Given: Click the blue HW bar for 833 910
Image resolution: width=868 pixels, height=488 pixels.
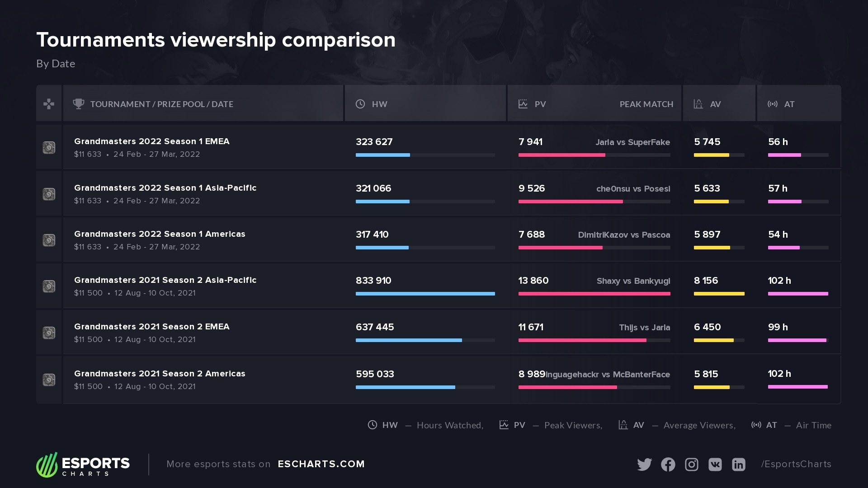Looking at the screenshot, I should click(425, 294).
